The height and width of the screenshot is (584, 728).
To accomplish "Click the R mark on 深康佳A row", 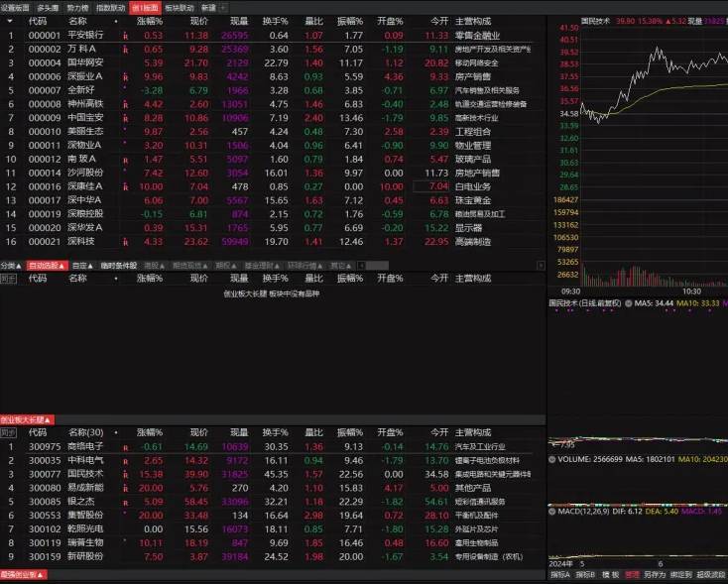I will [x=125, y=186].
